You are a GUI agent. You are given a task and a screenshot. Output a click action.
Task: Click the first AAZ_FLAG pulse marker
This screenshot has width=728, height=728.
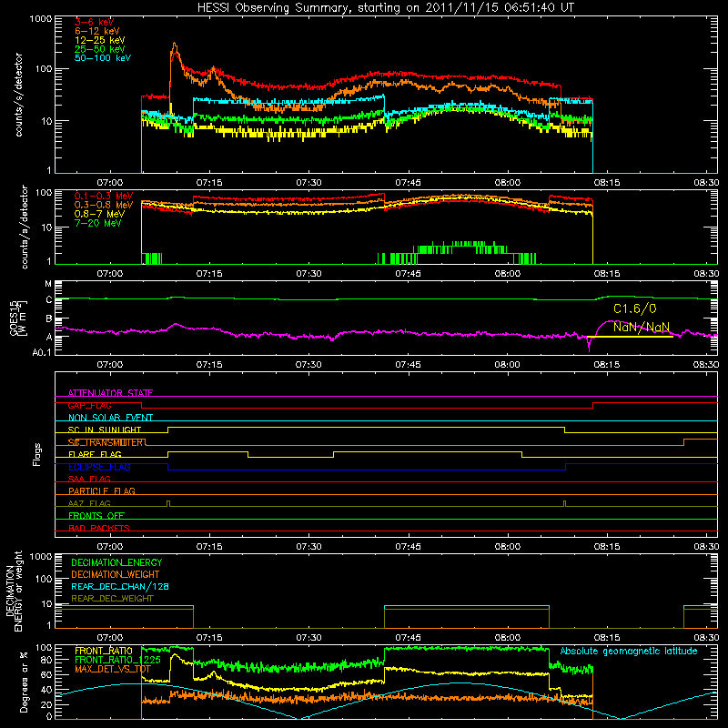tap(168, 503)
